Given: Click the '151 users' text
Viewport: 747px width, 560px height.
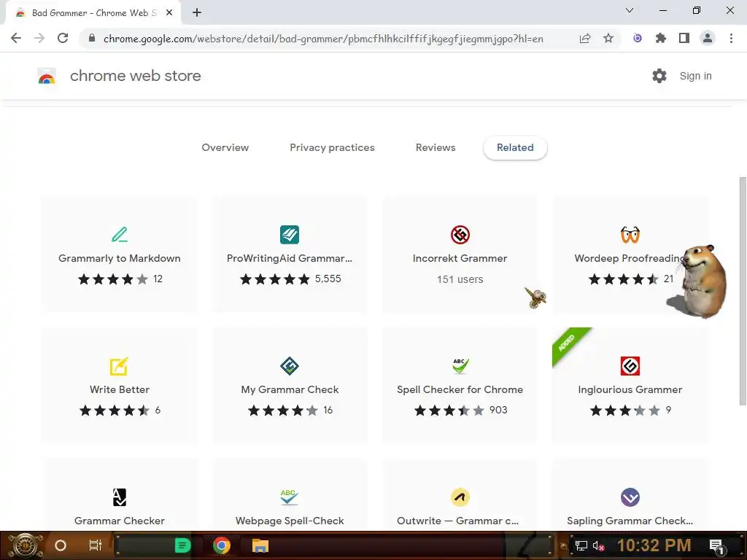Looking at the screenshot, I should (x=460, y=279).
